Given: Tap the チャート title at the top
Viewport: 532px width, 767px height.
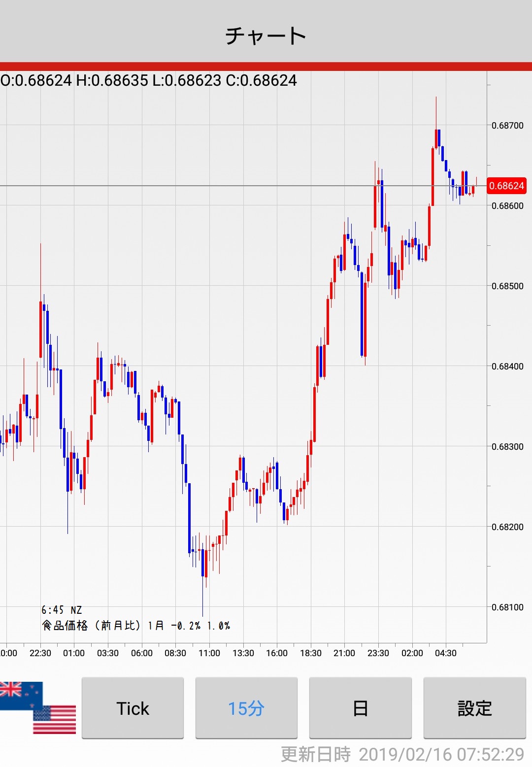Looking at the screenshot, I should tap(266, 36).
